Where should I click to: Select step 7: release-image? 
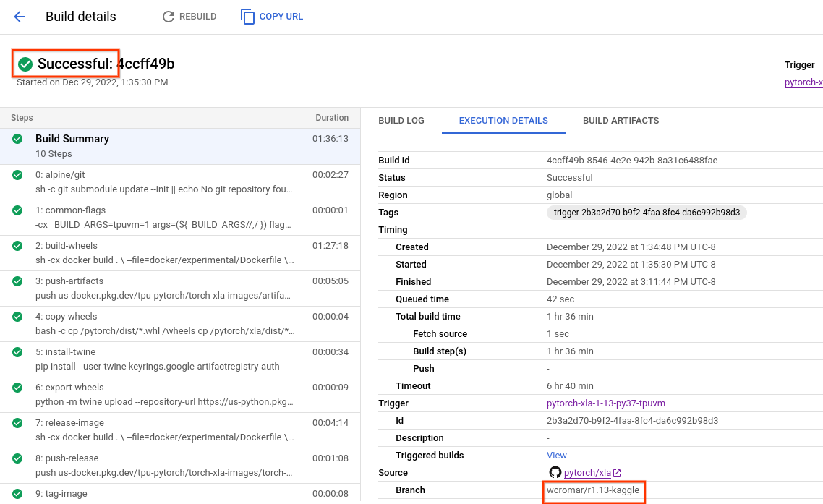point(180,430)
